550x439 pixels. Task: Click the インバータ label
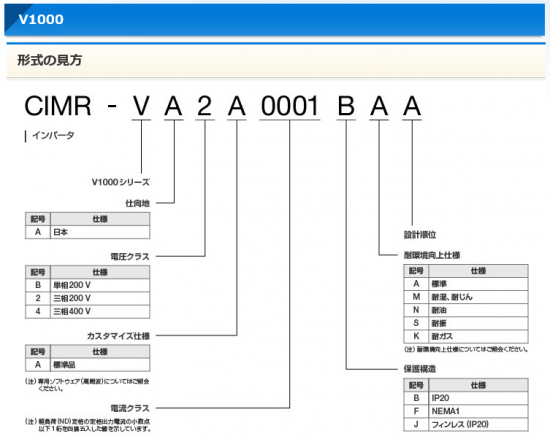tap(53, 135)
